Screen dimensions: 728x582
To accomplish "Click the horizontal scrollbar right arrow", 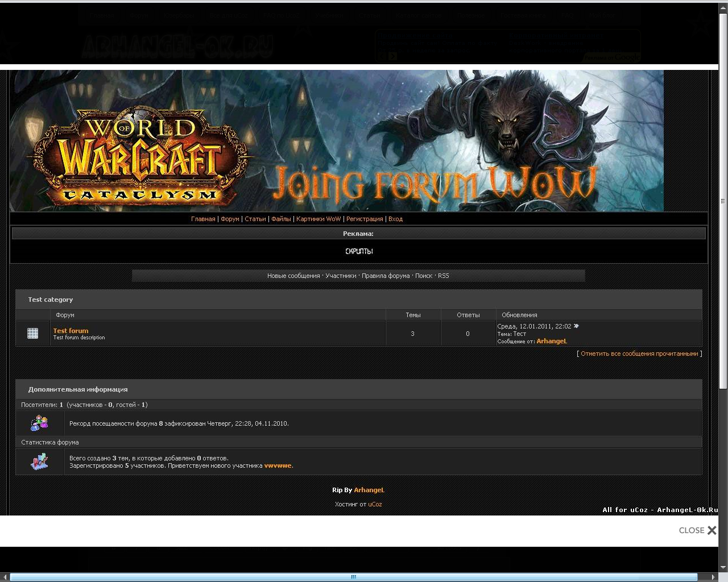I will (x=713, y=577).
